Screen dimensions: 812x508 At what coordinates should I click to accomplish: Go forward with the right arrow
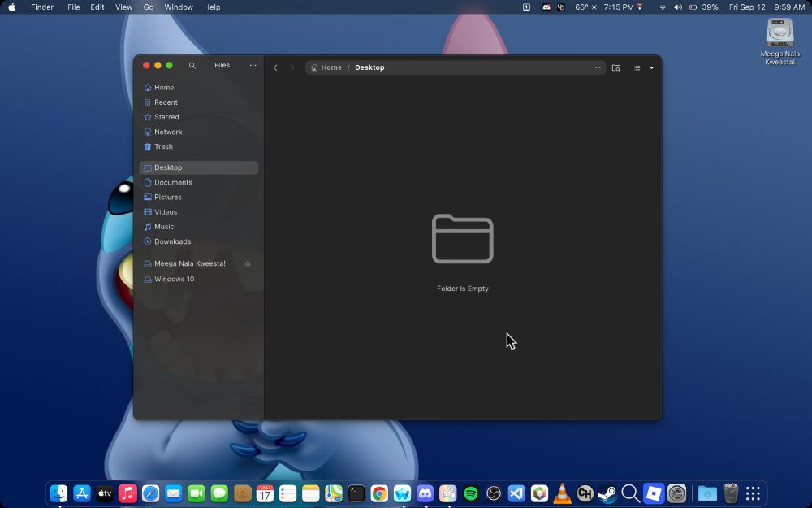click(292, 67)
